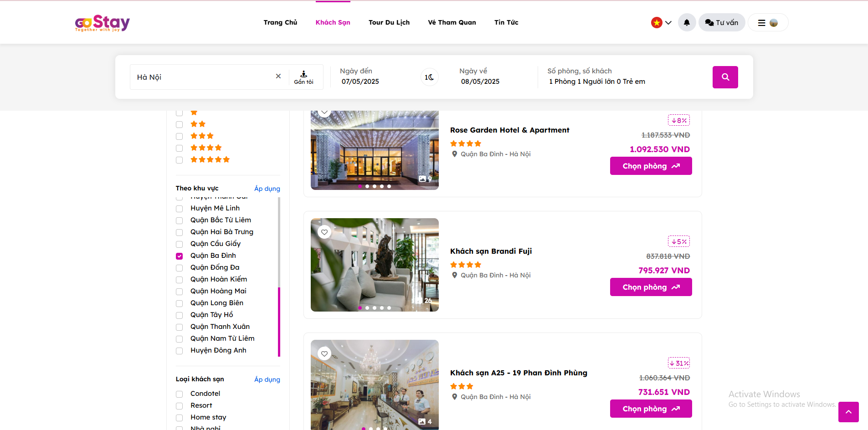Select second carousel dot on Rose Garden photo
The width and height of the screenshot is (868, 430).
tap(367, 186)
